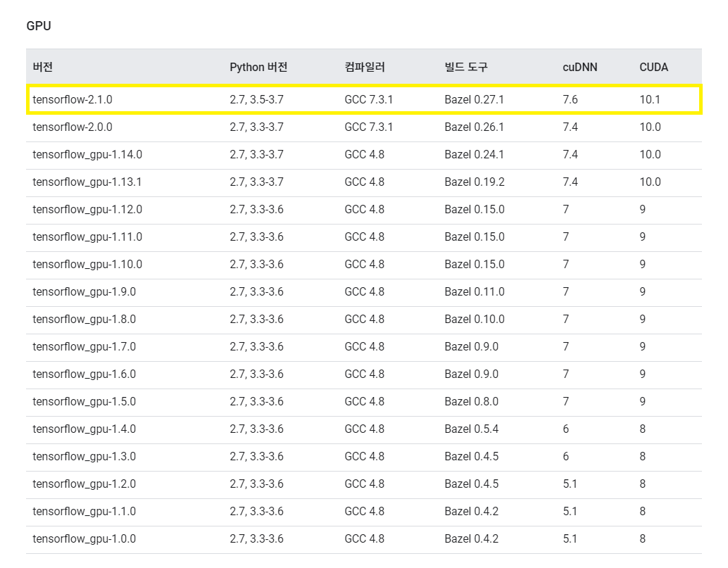
Task: Click the tensorflow_gpu-1.0.0 cell
Action: tap(84, 537)
